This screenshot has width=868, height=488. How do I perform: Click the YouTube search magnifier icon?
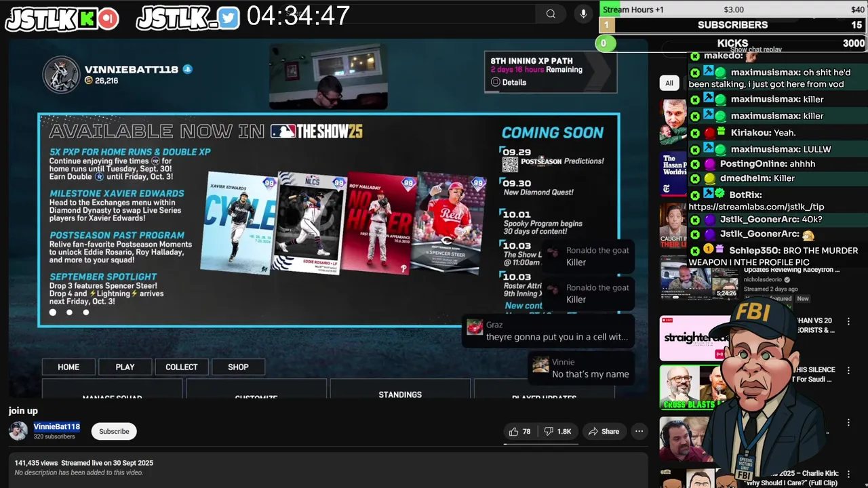551,14
